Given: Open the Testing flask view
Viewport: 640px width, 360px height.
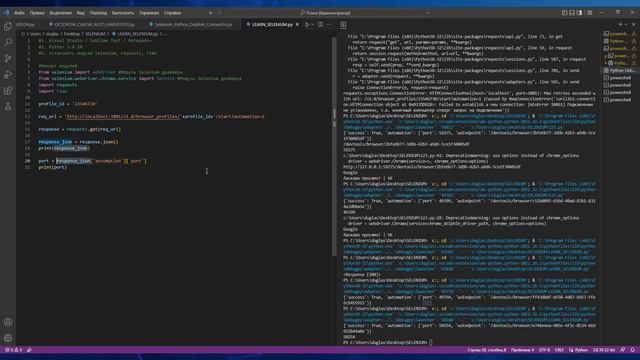Looking at the screenshot, I should coord(8,107).
